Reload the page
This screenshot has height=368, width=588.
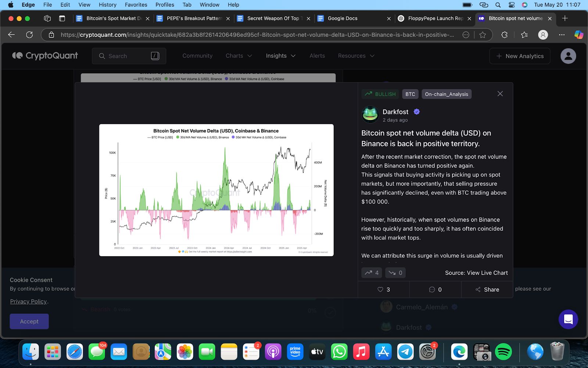tap(29, 35)
